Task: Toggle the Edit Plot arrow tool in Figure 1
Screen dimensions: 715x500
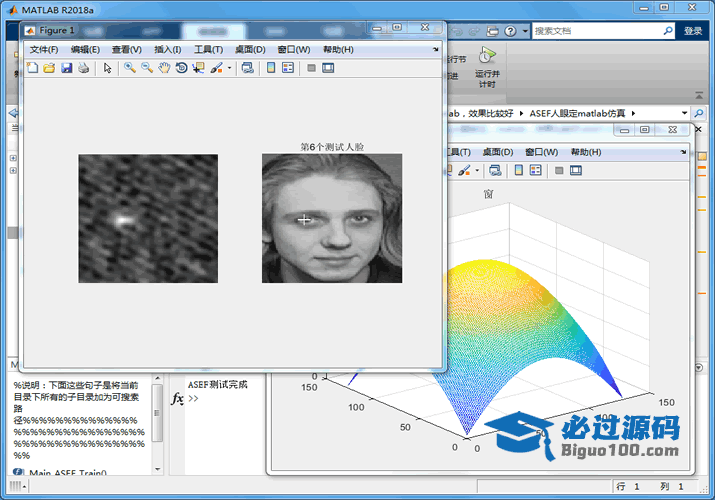Action: (x=108, y=68)
